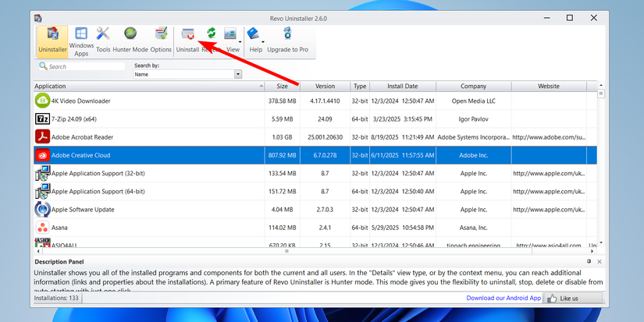Click vertical scrollbar up arrow
Screen dimensions: 644x322
601,85
